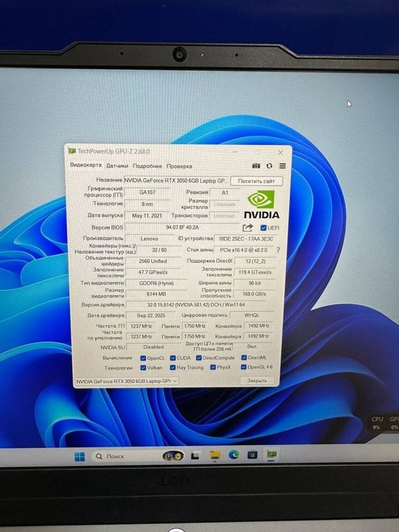399x532 pixels.
Task: Open the GPU selection dropdown at bottom
Action: [x=127, y=381]
